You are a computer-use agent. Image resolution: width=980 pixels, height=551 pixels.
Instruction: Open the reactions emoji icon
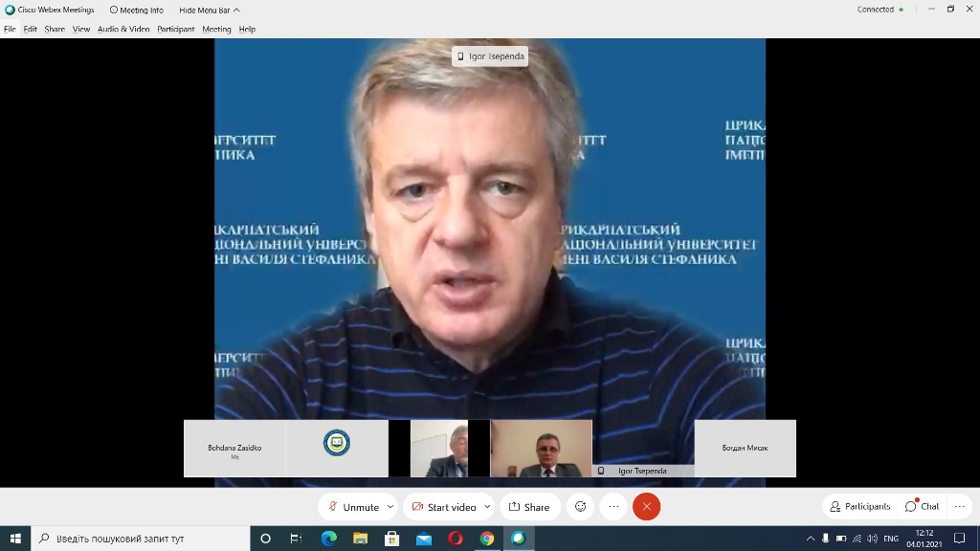coord(580,507)
